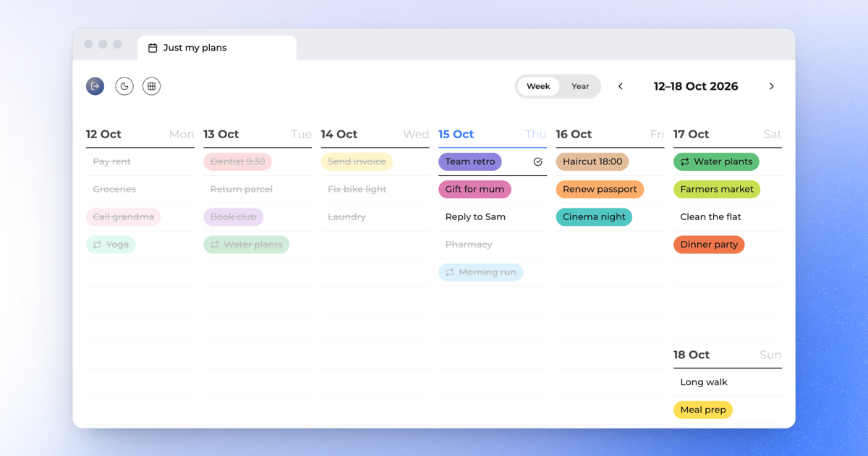This screenshot has height=456, width=868.
Task: Select the Week view toggle
Action: [538, 86]
